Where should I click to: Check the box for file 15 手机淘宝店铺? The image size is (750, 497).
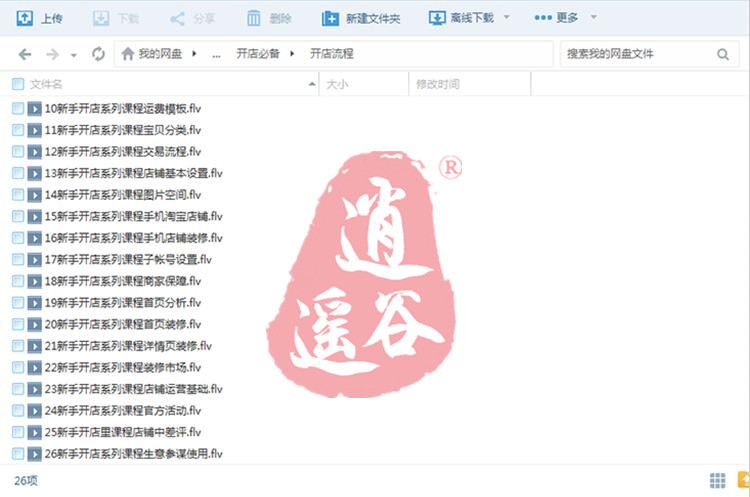pyautogui.click(x=18, y=216)
